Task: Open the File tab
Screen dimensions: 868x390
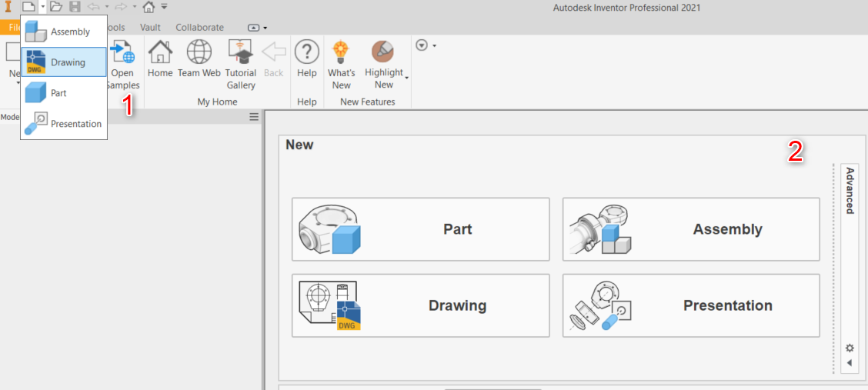Action: 11,28
